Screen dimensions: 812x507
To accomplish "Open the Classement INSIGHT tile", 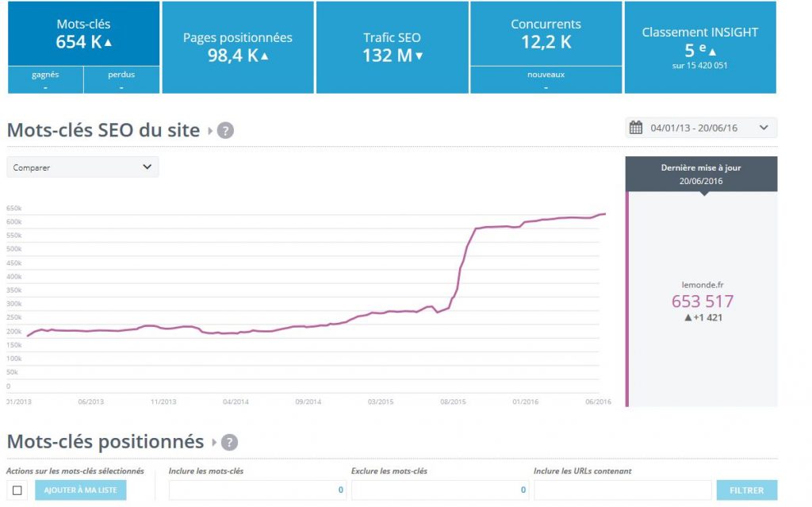I will tap(699, 48).
